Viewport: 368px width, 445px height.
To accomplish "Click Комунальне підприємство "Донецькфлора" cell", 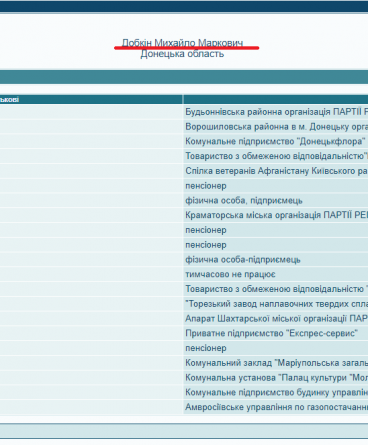I will (x=275, y=141).
